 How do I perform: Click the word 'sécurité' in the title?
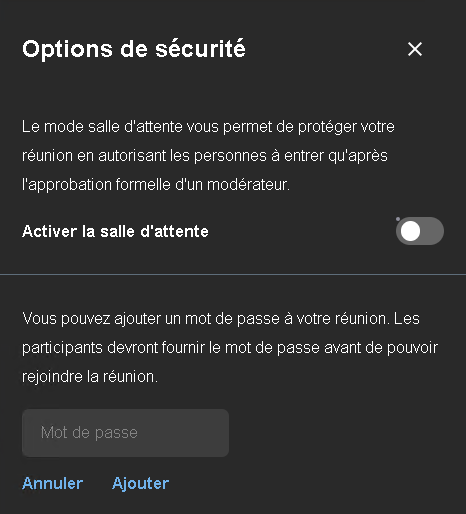pyautogui.click(x=200, y=49)
